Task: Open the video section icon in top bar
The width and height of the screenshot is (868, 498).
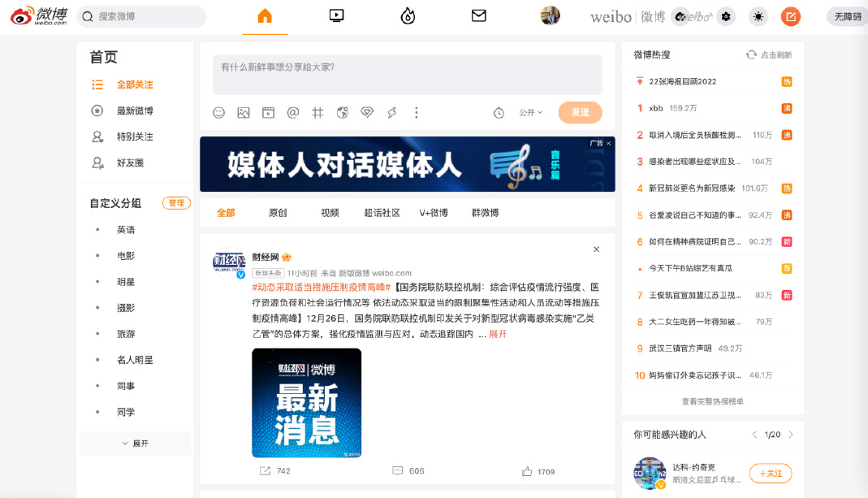Action: pyautogui.click(x=336, y=16)
